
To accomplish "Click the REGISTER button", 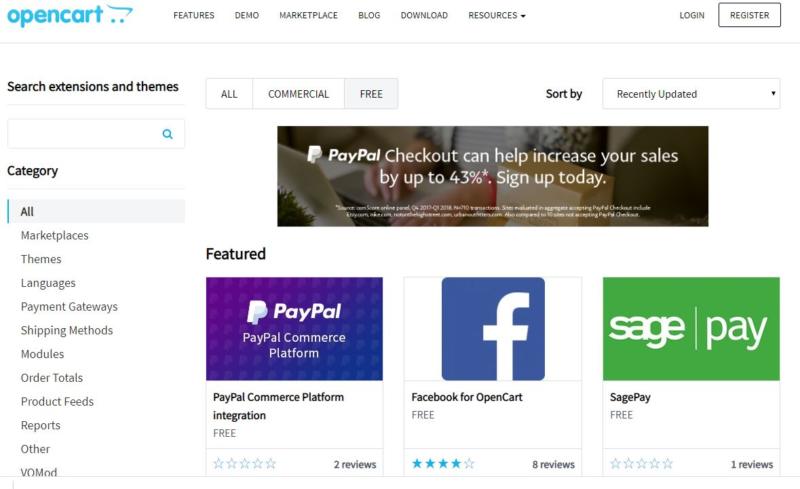I will point(749,16).
